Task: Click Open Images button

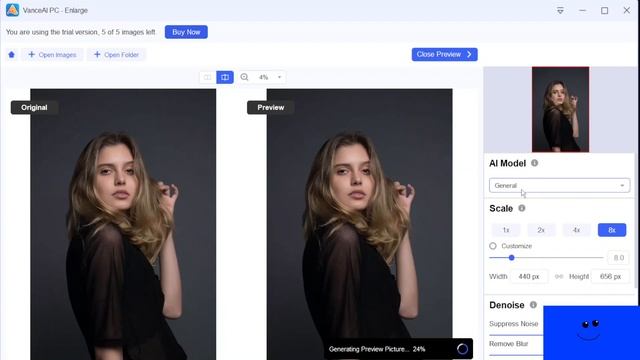Action: coord(52,55)
